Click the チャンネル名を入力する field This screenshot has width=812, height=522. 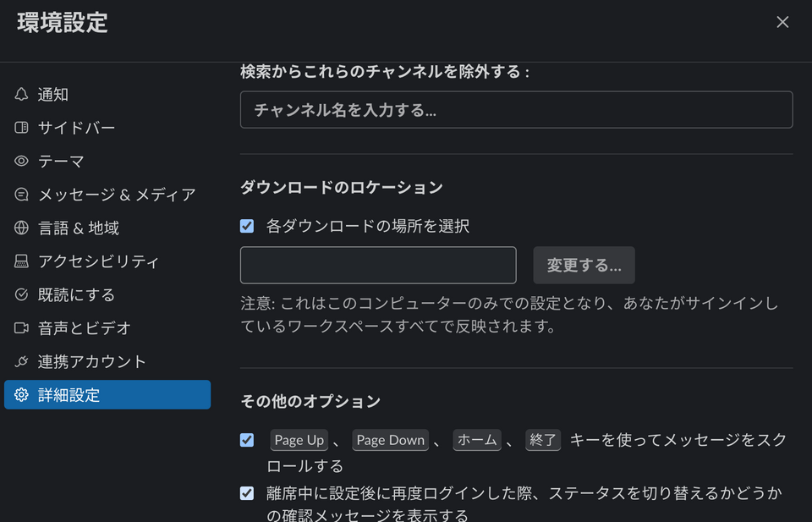point(516,110)
